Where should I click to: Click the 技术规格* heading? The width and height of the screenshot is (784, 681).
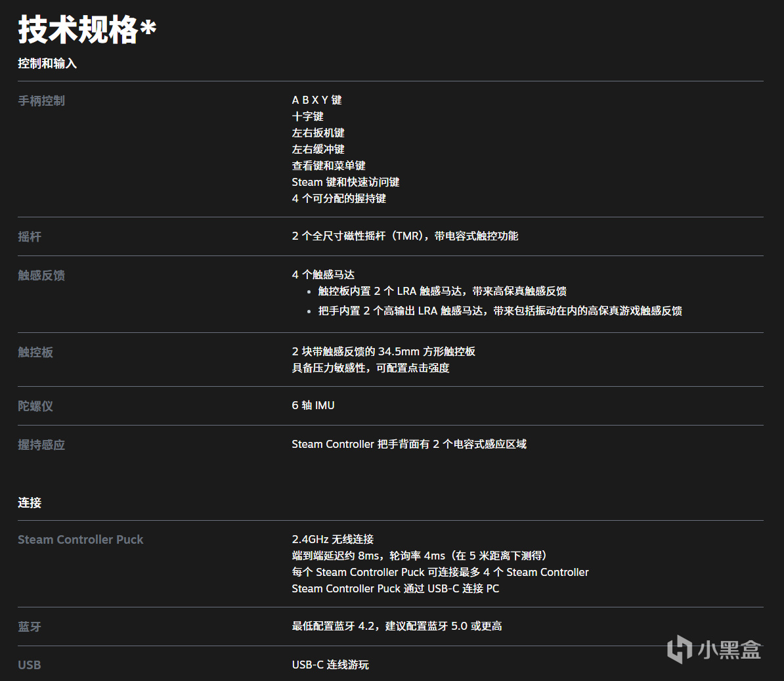tap(87, 30)
